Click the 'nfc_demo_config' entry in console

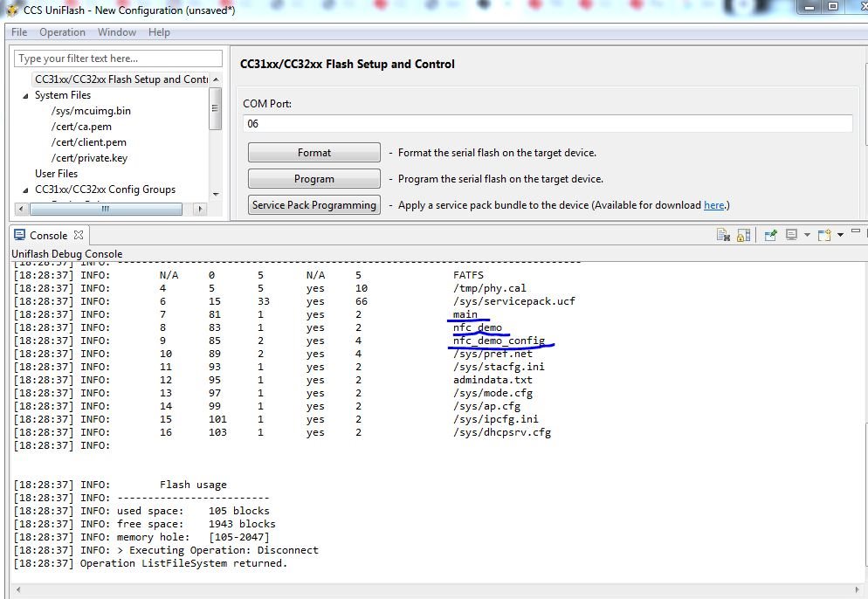[x=499, y=341]
